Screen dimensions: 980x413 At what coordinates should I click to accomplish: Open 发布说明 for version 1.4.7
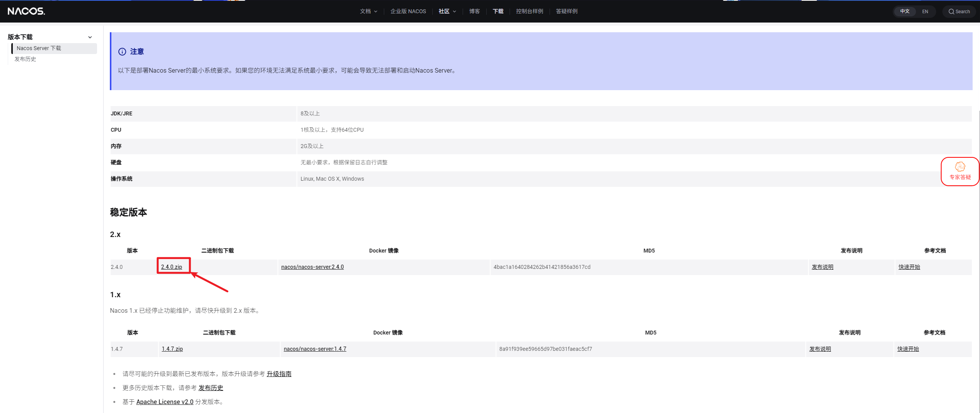(820, 349)
